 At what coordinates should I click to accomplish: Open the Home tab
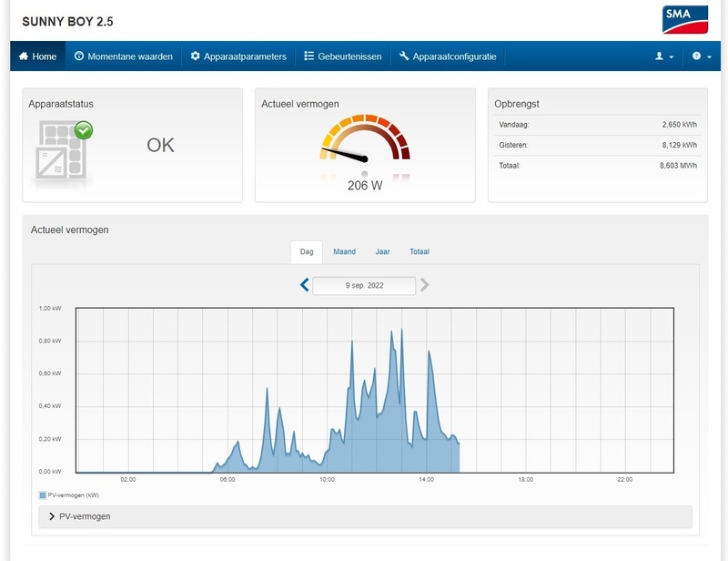click(37, 56)
